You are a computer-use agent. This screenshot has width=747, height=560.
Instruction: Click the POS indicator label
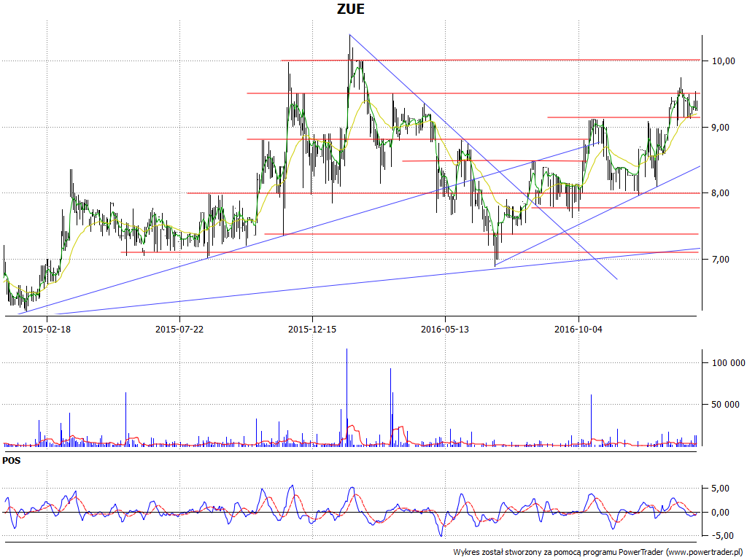12,461
